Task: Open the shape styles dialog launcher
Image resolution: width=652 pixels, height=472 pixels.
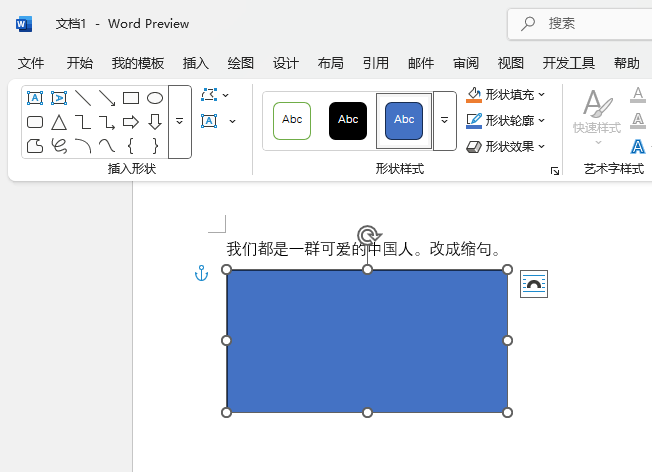Action: 555,171
